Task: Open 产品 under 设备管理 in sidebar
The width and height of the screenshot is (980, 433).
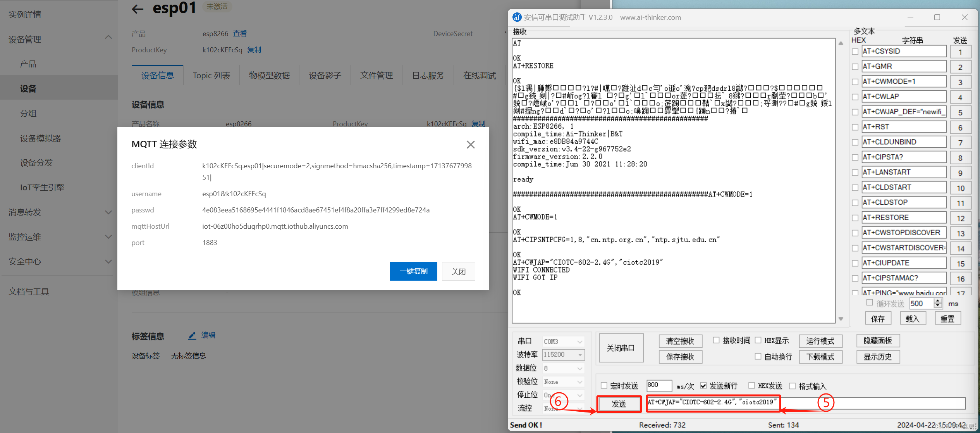Action: click(28, 64)
